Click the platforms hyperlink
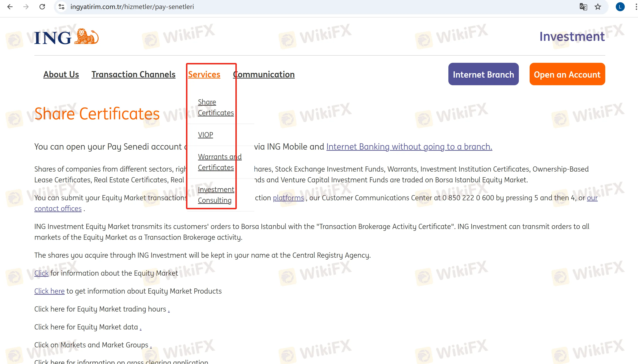This screenshot has height=364, width=638. [x=288, y=198]
